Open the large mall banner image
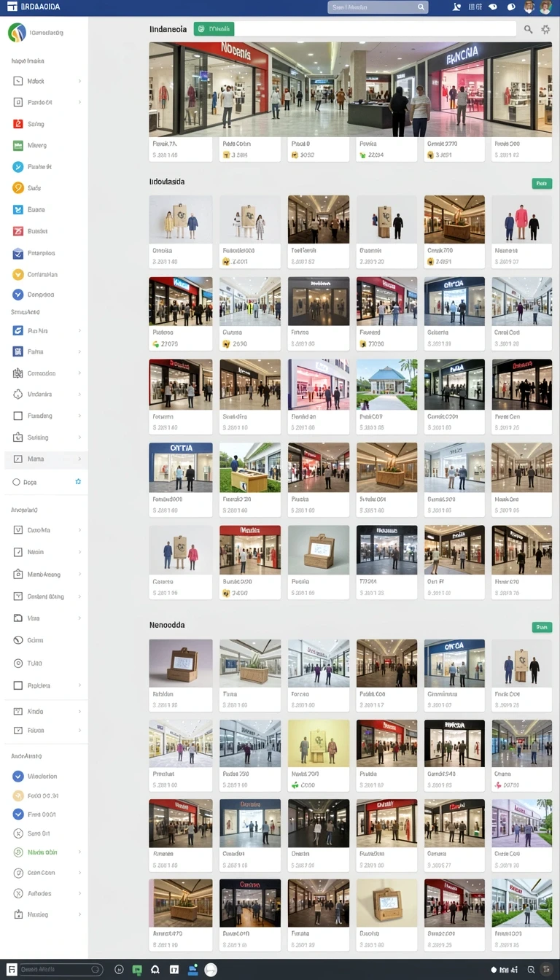 click(350, 89)
